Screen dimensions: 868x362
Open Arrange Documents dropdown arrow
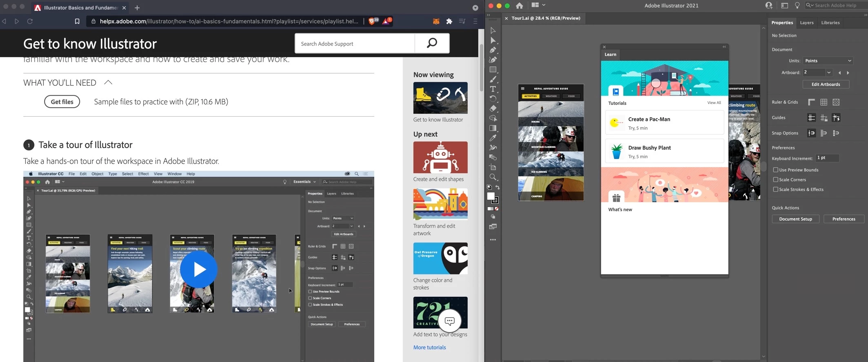544,5
